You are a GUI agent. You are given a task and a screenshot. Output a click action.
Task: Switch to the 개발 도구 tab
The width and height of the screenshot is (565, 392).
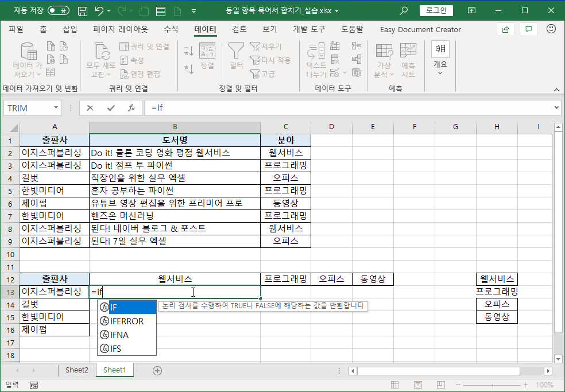(x=309, y=29)
